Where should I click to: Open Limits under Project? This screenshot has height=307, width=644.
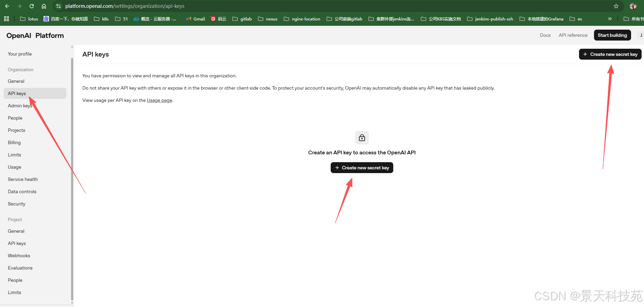[14, 292]
